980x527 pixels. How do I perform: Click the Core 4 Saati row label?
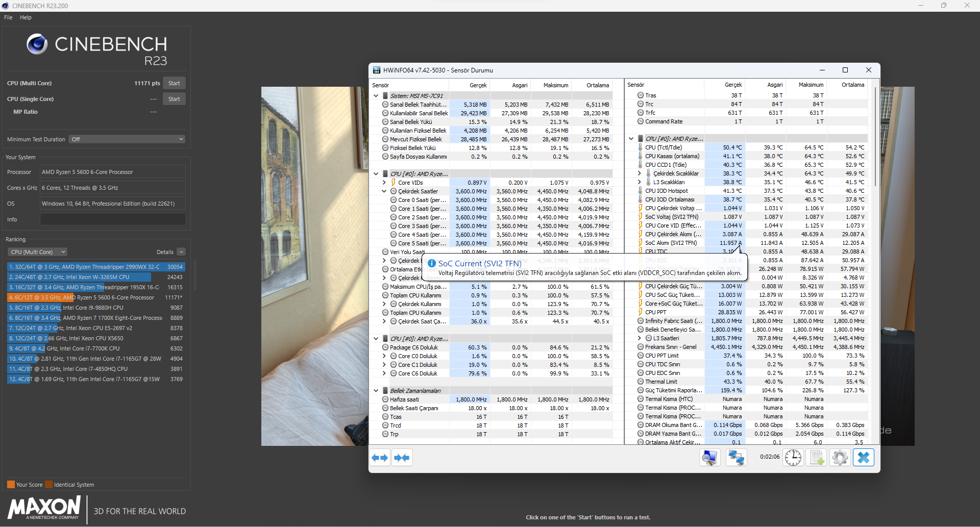[x=422, y=235]
